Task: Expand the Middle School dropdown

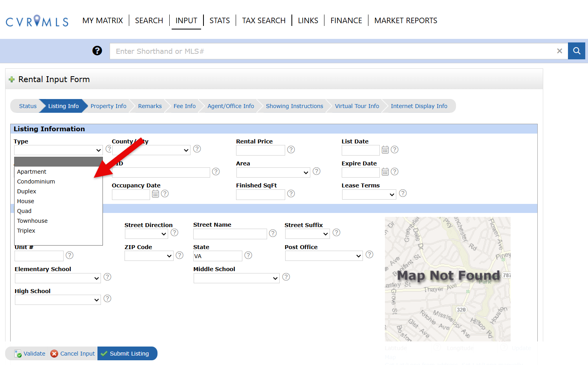Action: click(x=236, y=278)
